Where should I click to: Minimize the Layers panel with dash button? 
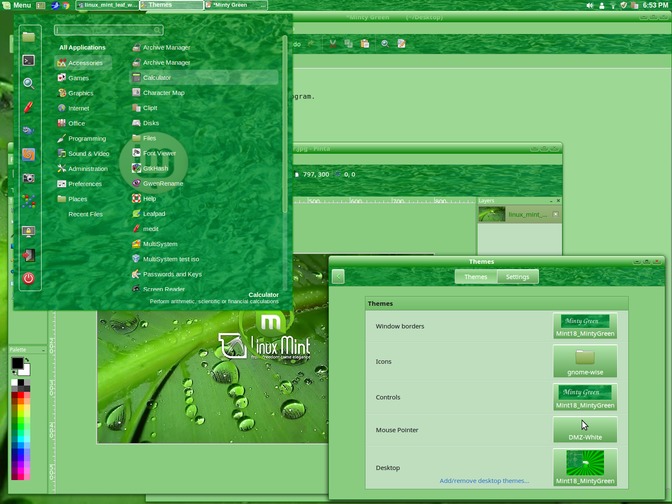(x=551, y=201)
